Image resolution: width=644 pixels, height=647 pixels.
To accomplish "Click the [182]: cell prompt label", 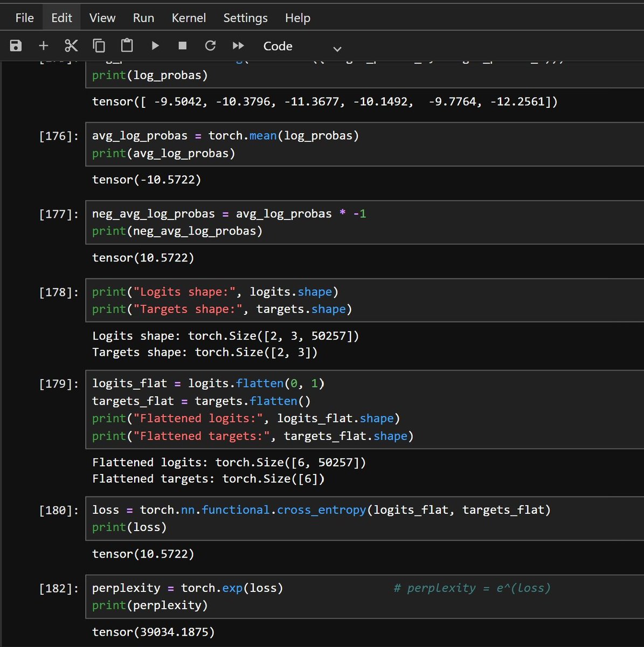I will 59,588.
